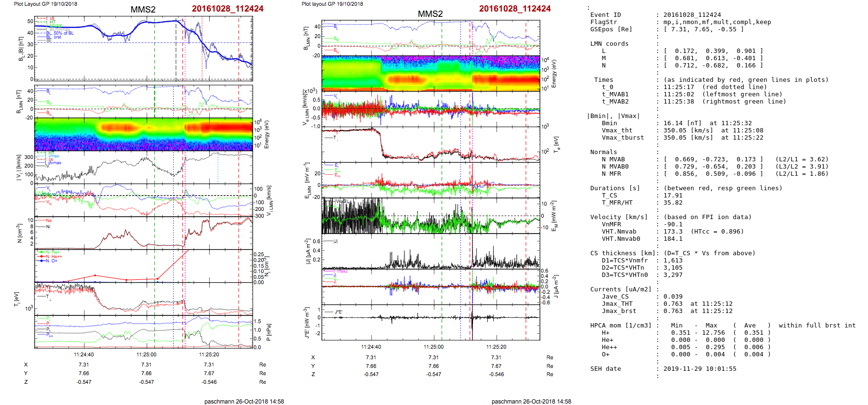Click the 11:24:40 time tick under right plot
Viewport: 868px width, 405px height.
pos(371,347)
